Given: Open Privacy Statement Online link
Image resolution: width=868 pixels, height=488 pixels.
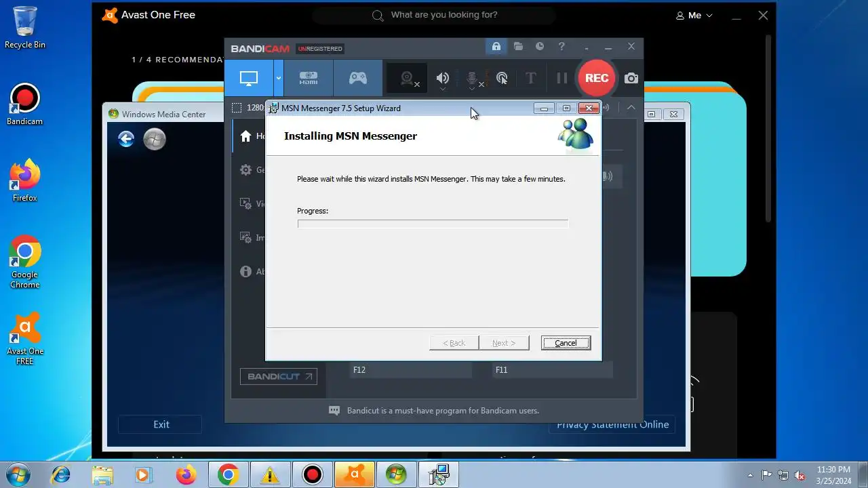Looking at the screenshot, I should pos(613,424).
